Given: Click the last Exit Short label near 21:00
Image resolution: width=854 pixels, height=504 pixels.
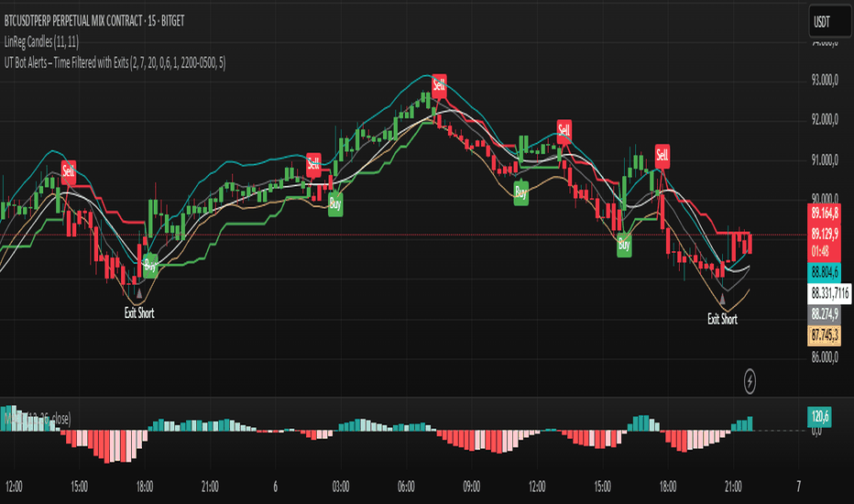Looking at the screenshot, I should (722, 319).
